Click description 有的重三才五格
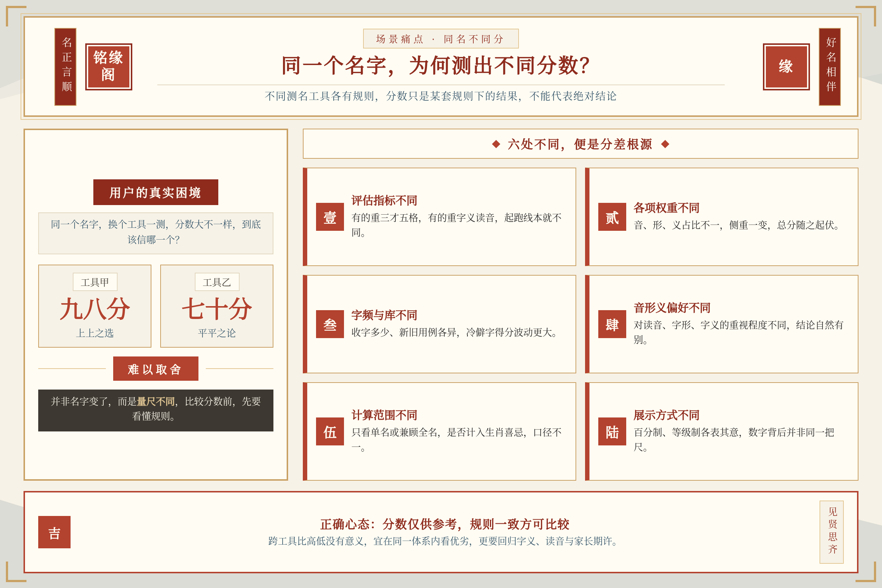The image size is (882, 588). click(x=457, y=225)
